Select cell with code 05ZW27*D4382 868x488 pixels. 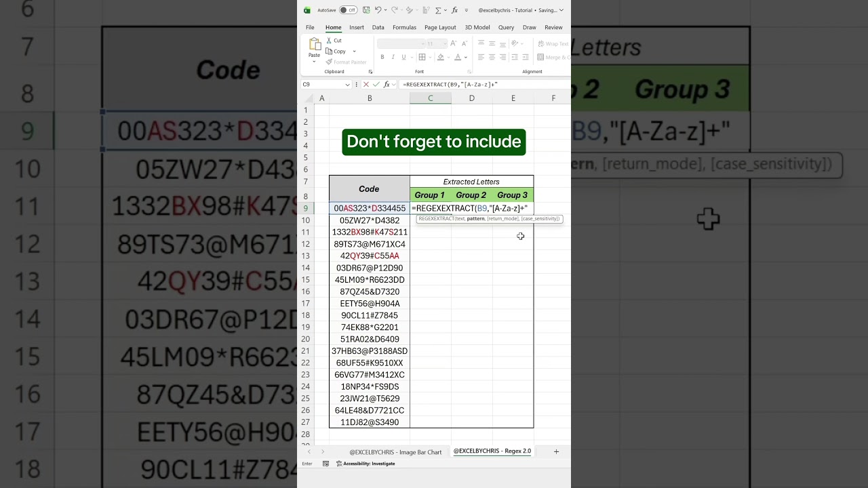[370, 220]
